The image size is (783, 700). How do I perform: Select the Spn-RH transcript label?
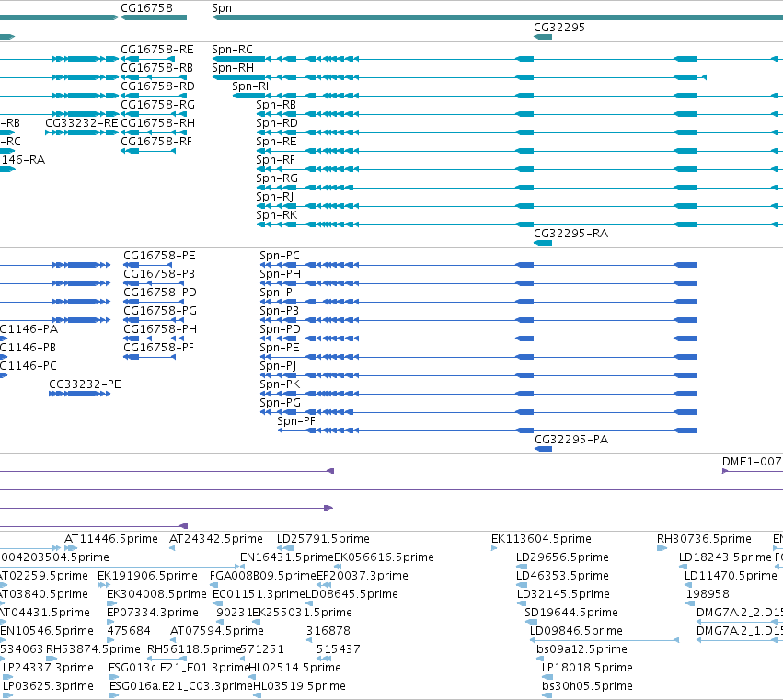(x=233, y=68)
